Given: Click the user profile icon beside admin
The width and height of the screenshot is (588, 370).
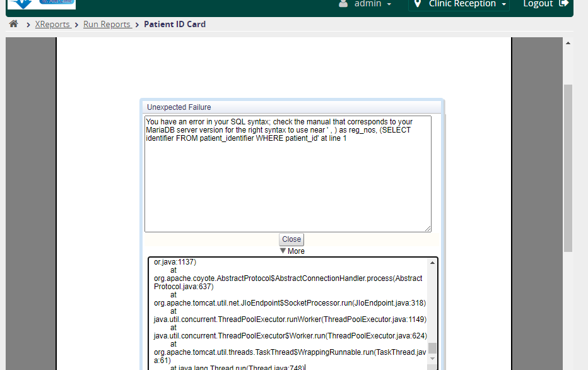Looking at the screenshot, I should pos(343,4).
